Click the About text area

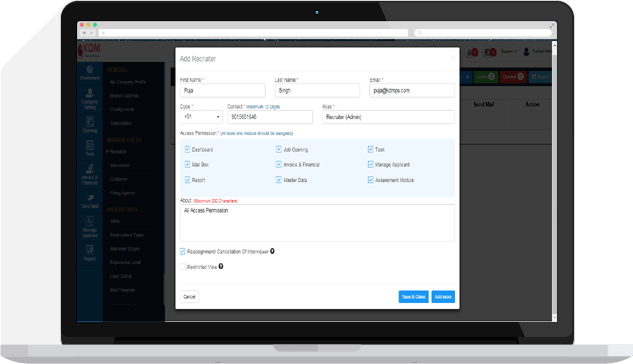[x=317, y=223]
